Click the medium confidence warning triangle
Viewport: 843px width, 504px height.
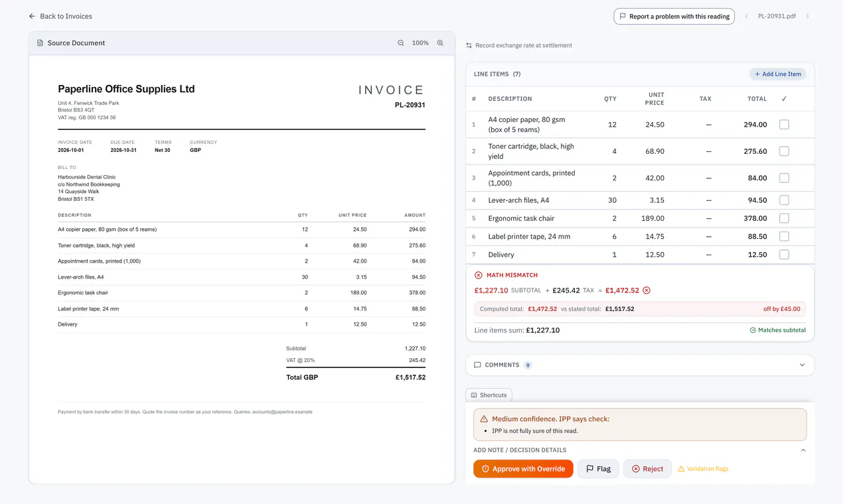click(x=484, y=419)
